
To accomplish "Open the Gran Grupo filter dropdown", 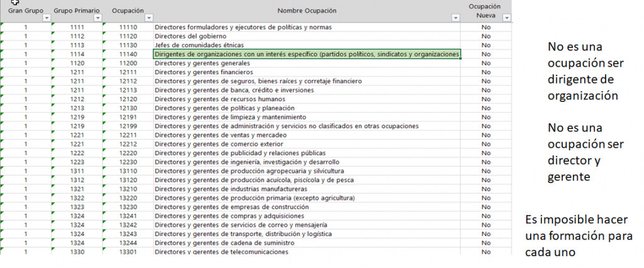I will (45, 18).
